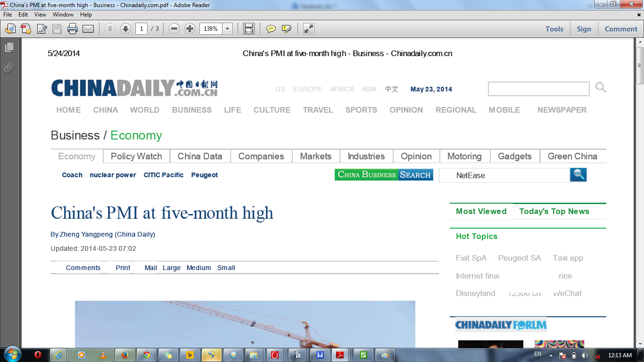Select the China Data tab
The width and height of the screenshot is (644, 362).
200,156
